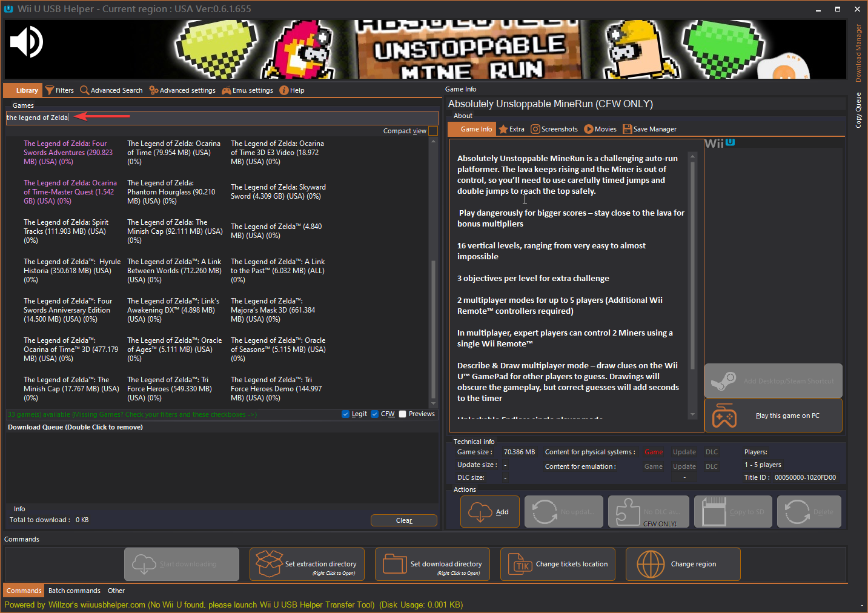Open the Download Manager side tab
Image resolution: width=868 pixels, height=613 pixels.
point(858,53)
